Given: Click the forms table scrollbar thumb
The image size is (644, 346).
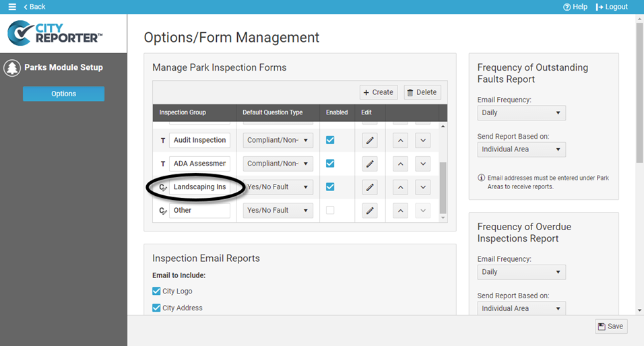Looking at the screenshot, I should (443, 187).
